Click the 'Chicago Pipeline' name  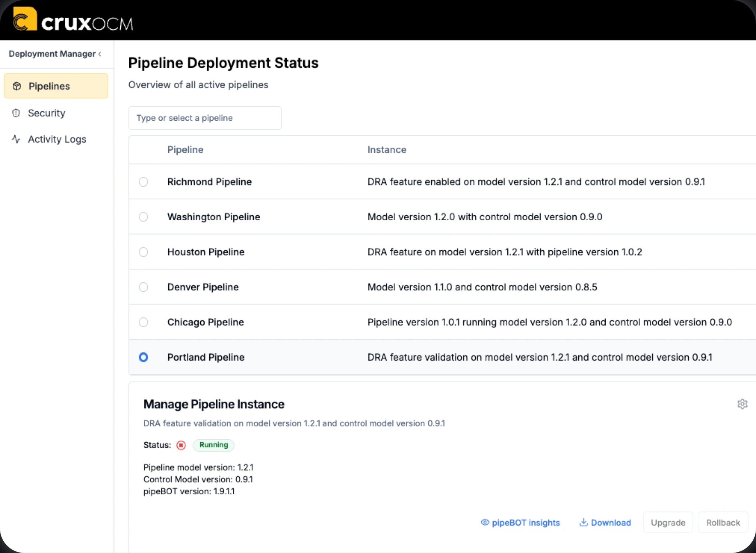pyautogui.click(x=205, y=322)
